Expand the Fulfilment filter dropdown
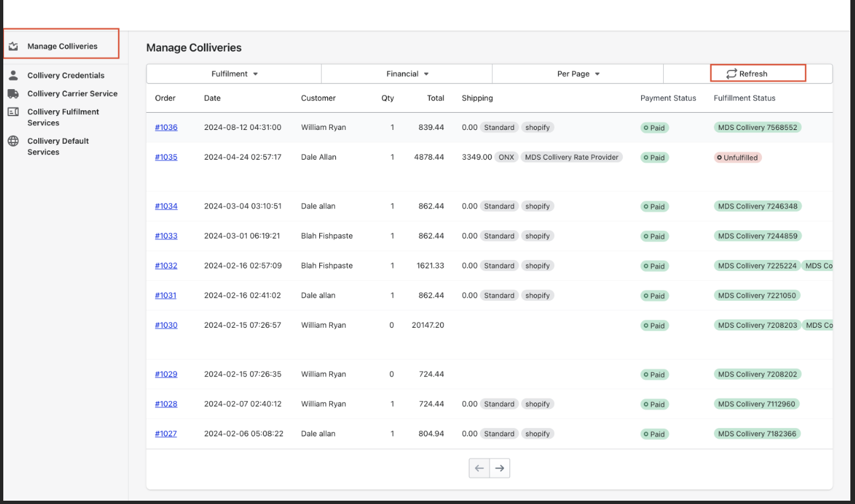The width and height of the screenshot is (855, 504). point(234,74)
